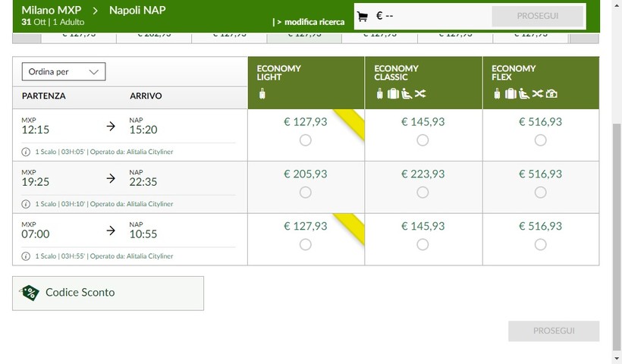Click info icon for 19:25 flight
The image size is (622, 364).
pyautogui.click(x=27, y=204)
